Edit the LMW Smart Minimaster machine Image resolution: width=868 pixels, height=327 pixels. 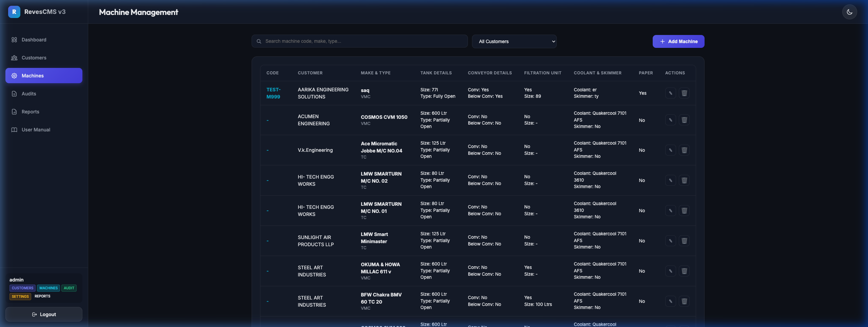[670, 241]
